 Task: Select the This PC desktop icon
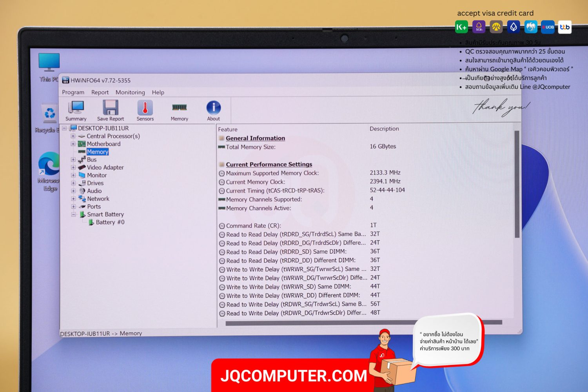coord(49,67)
